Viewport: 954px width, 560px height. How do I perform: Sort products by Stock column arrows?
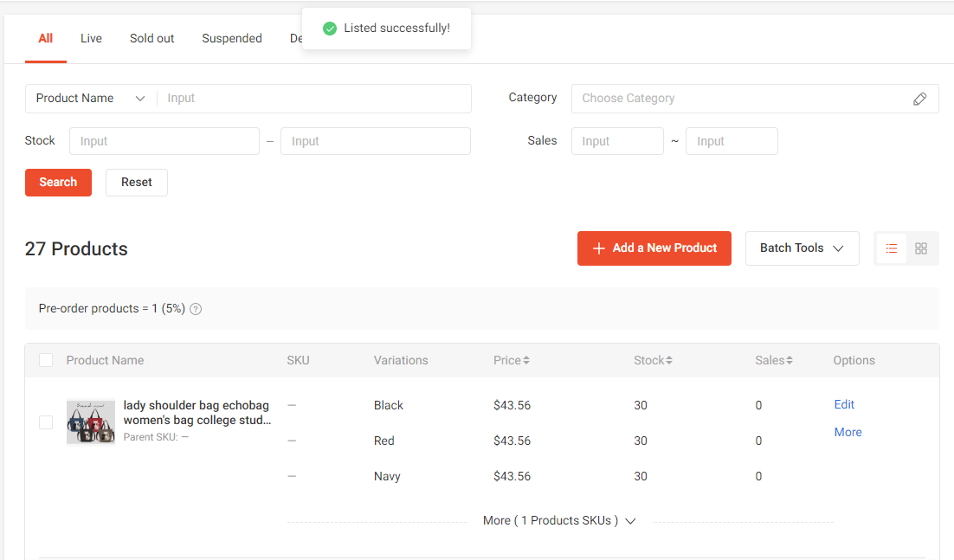tap(669, 360)
